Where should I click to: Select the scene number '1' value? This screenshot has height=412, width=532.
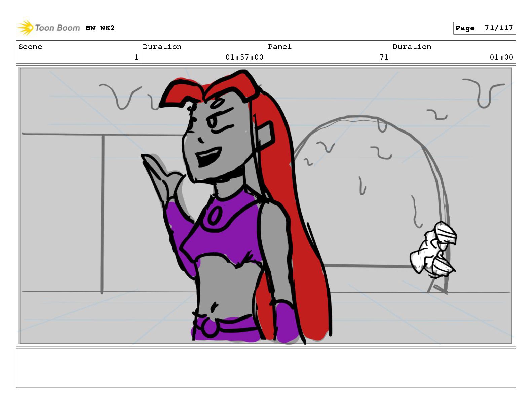[136, 57]
